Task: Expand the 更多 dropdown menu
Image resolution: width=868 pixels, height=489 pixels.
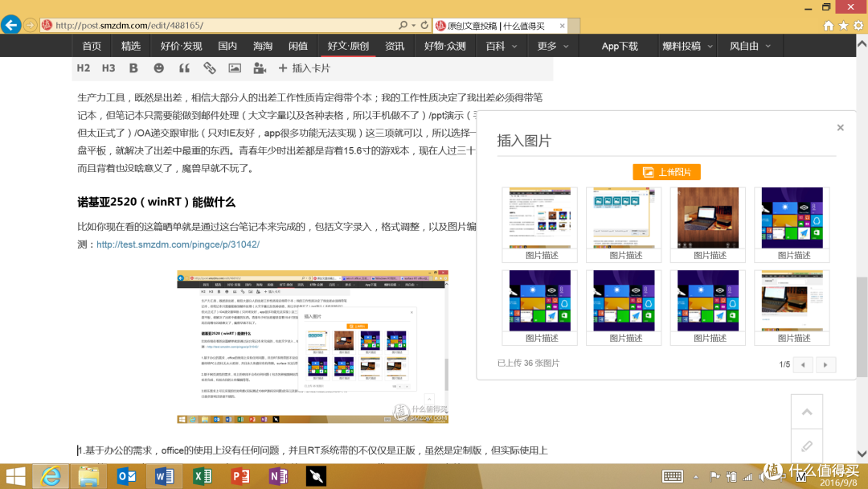Action: click(552, 46)
